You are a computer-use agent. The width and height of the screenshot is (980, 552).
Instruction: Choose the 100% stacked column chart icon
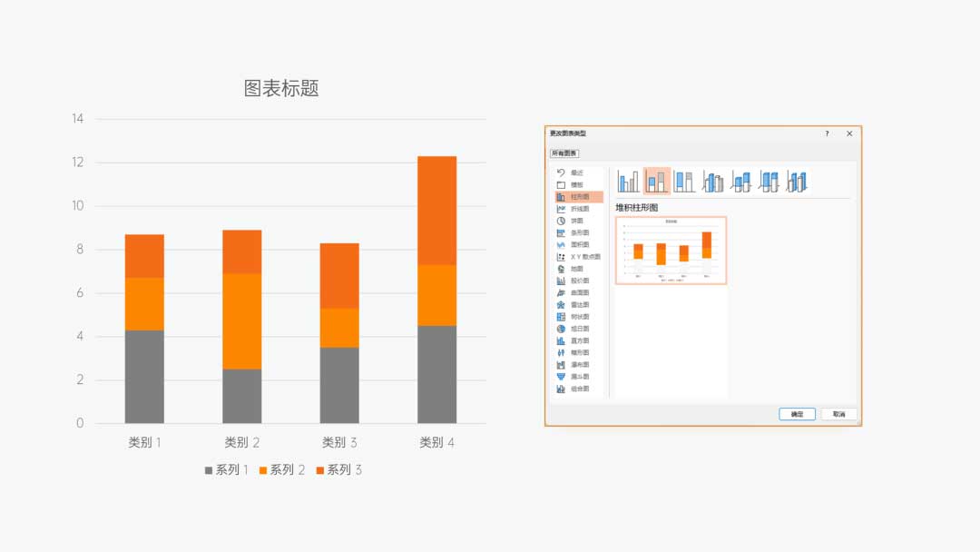685,182
